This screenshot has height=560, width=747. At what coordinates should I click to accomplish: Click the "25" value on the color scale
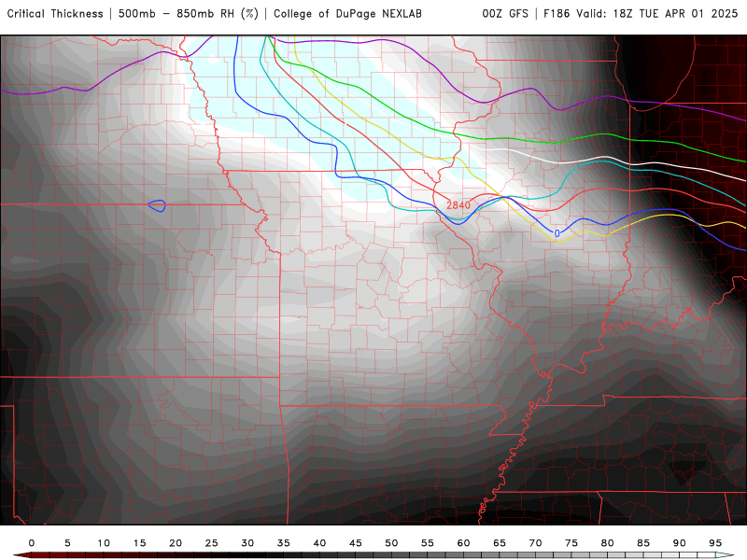coord(212,543)
